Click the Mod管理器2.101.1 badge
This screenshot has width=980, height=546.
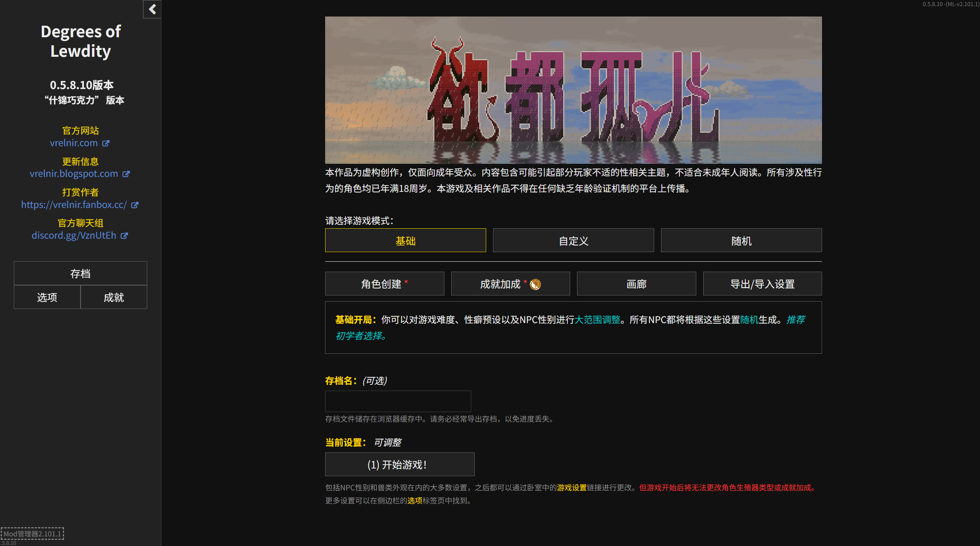(x=33, y=533)
